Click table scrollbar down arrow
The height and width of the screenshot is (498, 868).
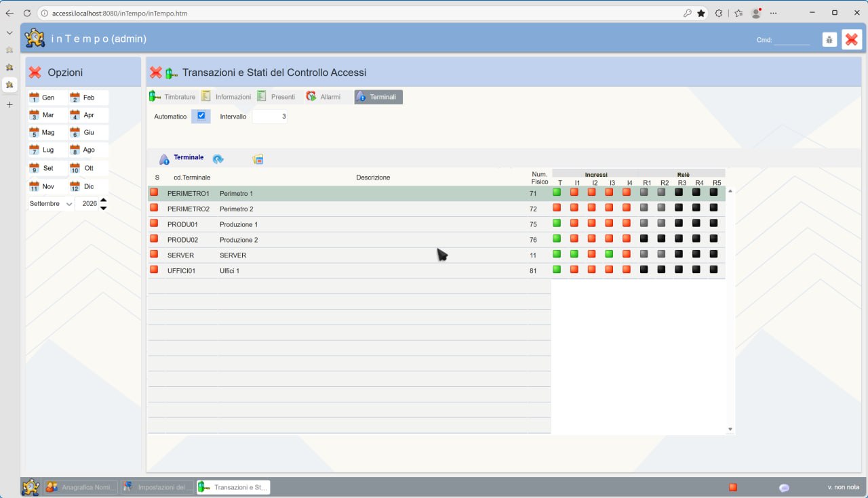point(730,429)
